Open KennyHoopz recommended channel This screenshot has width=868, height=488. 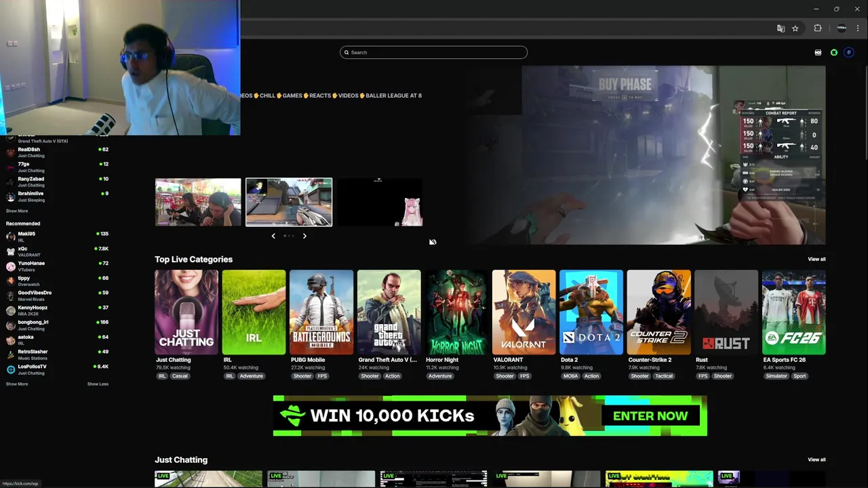[57, 310]
